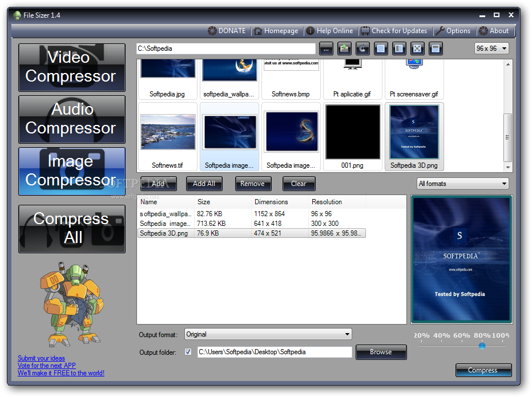Open the Vote for the next APP link

(x=46, y=366)
